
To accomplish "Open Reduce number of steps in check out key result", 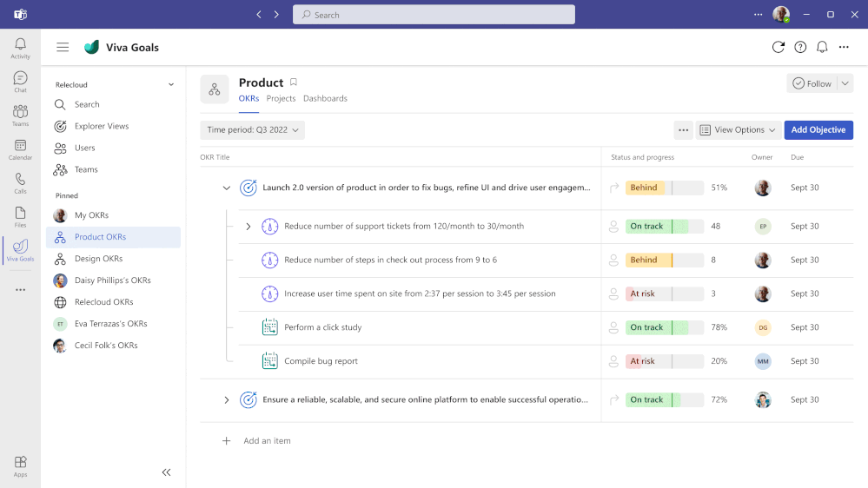I will coord(390,260).
